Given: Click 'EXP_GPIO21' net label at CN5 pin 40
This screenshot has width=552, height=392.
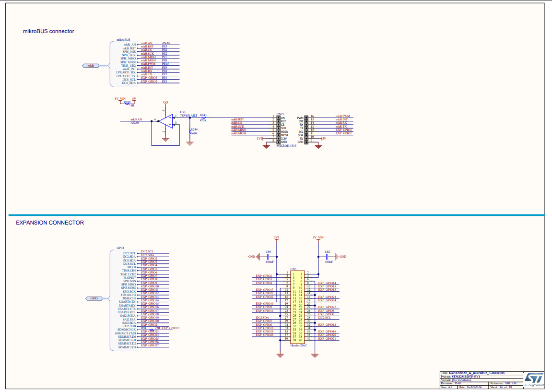Looking at the screenshot, I should [x=327, y=338].
